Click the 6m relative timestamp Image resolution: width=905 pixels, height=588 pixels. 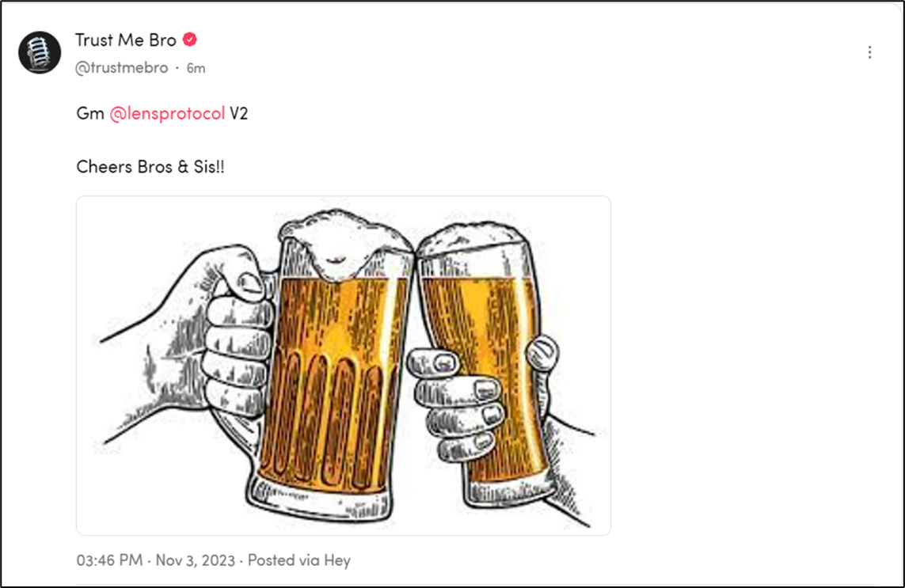196,68
